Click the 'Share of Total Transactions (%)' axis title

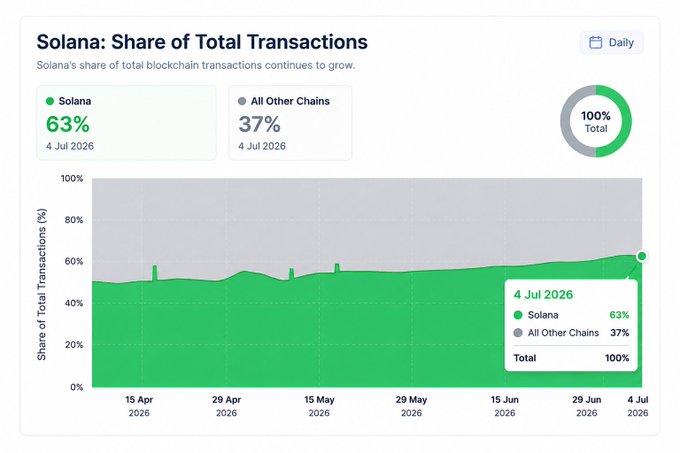tap(42, 284)
